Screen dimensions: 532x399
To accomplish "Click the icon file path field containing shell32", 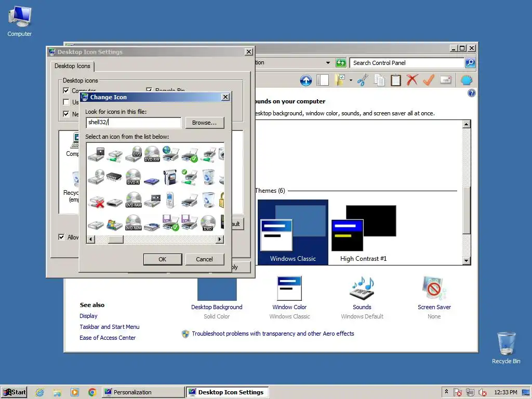I will pyautogui.click(x=134, y=123).
